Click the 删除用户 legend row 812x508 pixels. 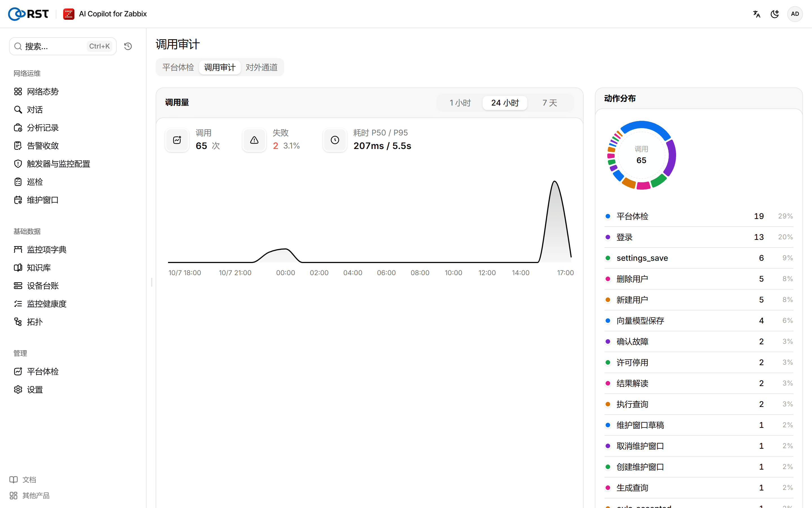click(x=699, y=279)
